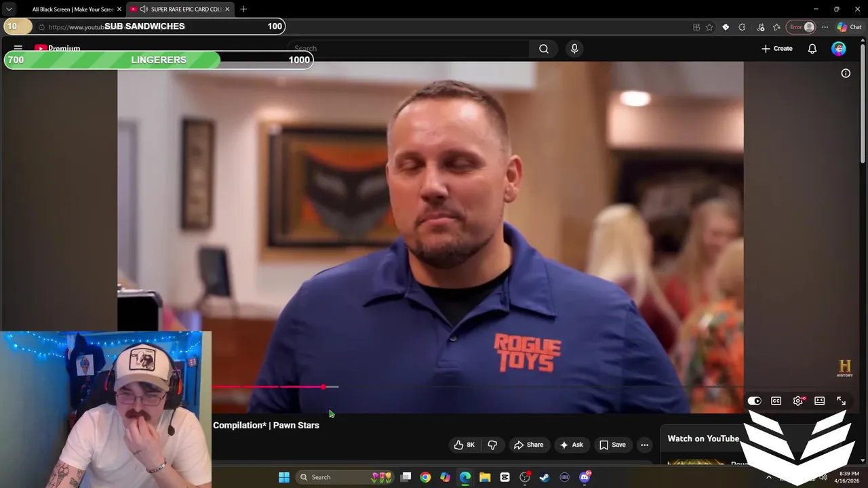
Task: Click the YouTube Premium logo
Action: click(57, 49)
